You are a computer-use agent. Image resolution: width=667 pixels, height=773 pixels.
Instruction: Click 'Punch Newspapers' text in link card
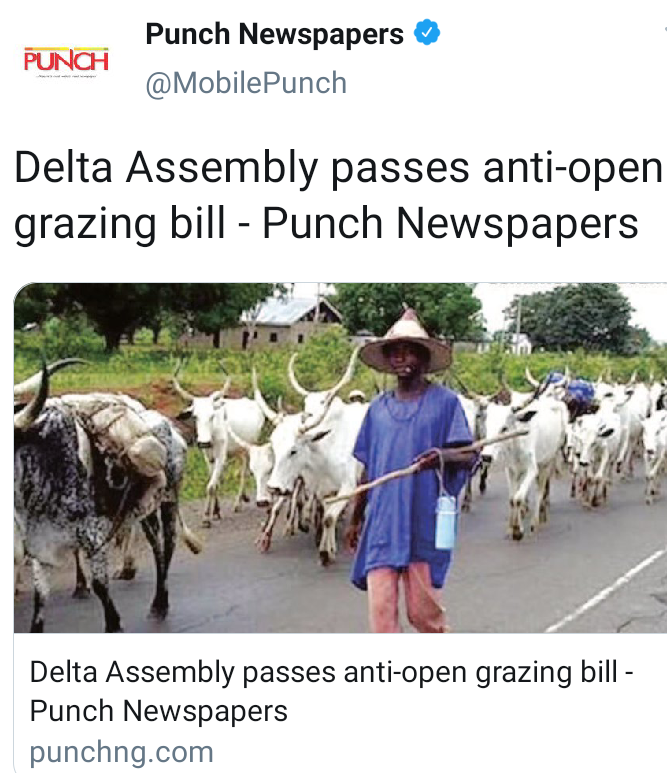tap(158, 711)
